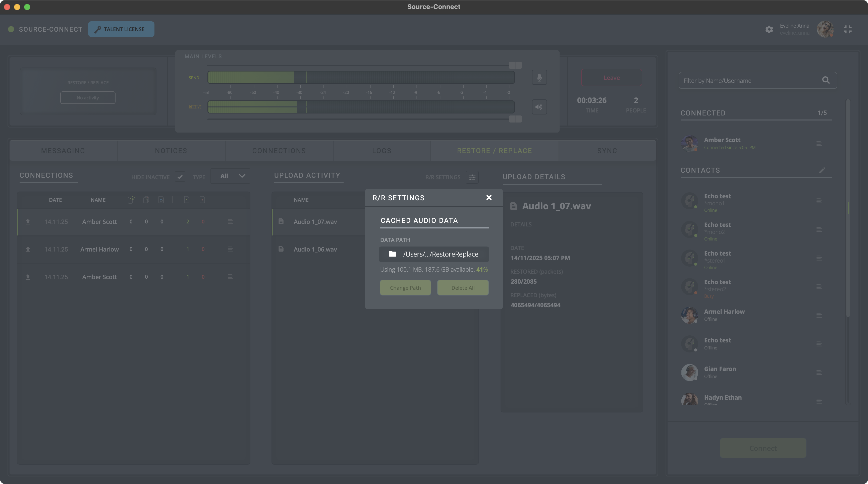Open the R/R Settings sliders icon

[x=472, y=177]
